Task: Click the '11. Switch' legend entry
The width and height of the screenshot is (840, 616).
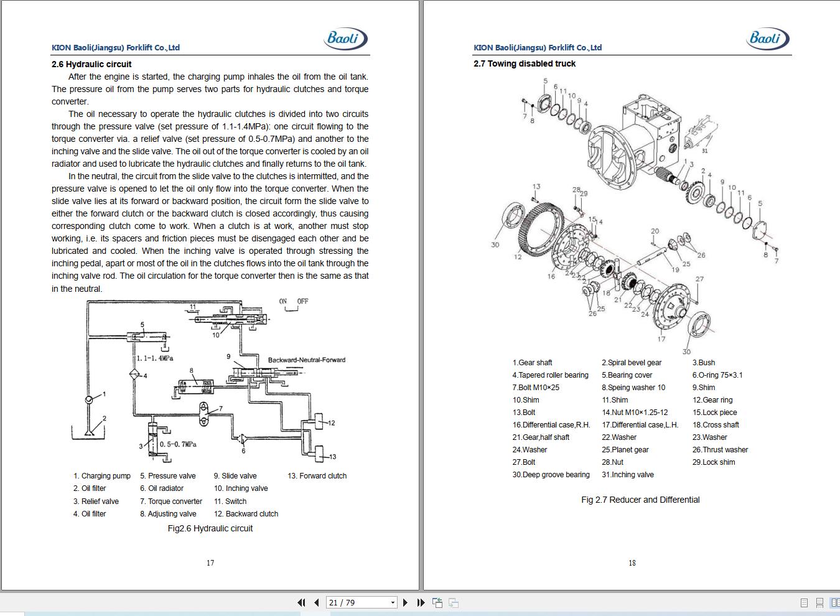Action: [x=230, y=502]
